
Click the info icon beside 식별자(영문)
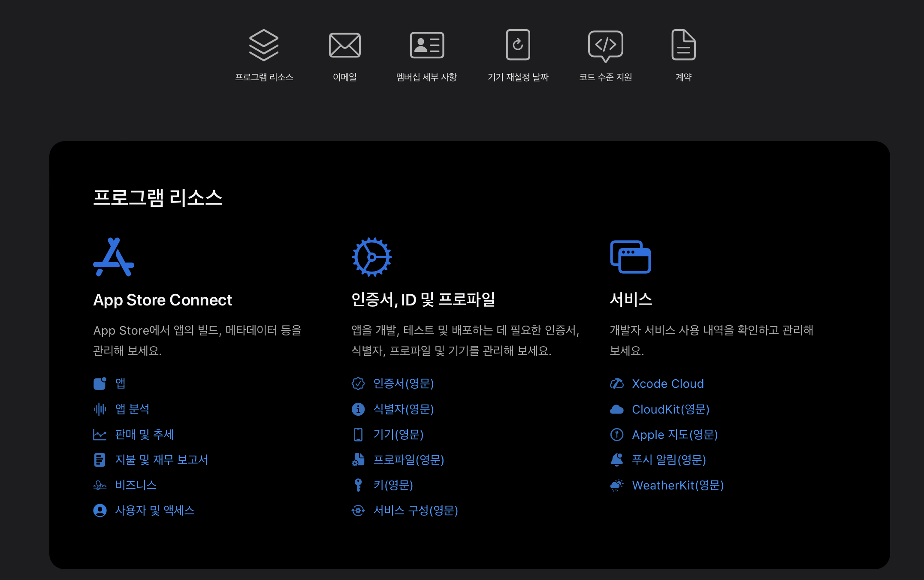click(x=358, y=409)
